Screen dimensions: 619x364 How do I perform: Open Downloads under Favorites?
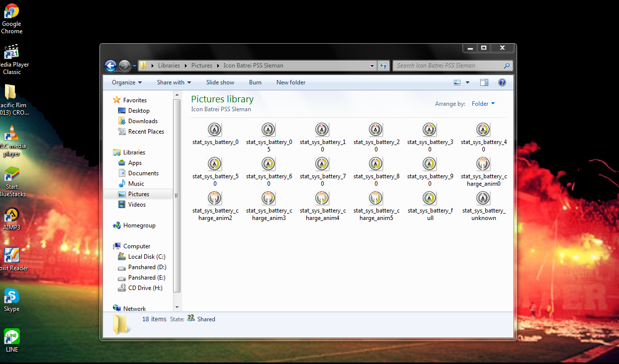[x=138, y=121]
